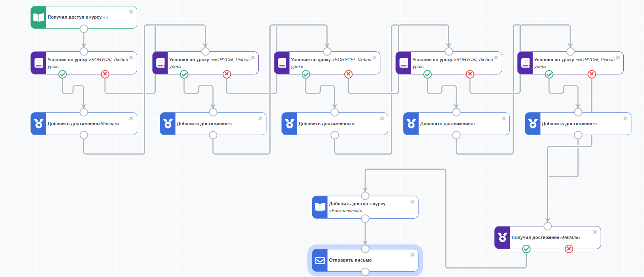The width and height of the screenshot is (644, 277).
Task: Click envelope icon of «Отправить письмо» block
Action: [320, 260]
